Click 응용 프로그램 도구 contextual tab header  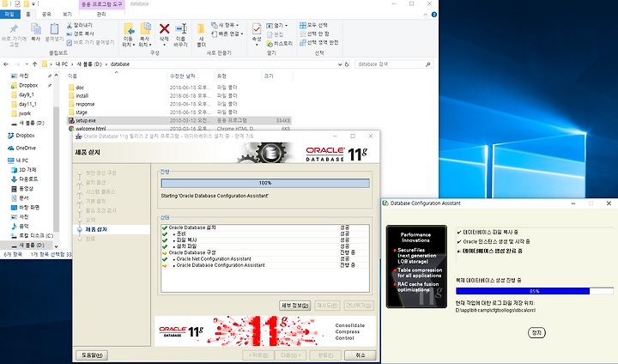tap(101, 4)
